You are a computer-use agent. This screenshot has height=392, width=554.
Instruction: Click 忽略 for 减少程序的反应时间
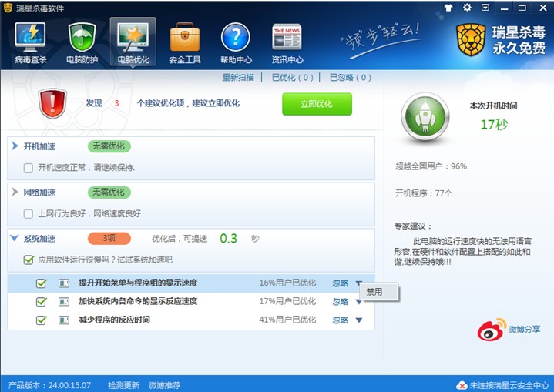pyautogui.click(x=341, y=320)
